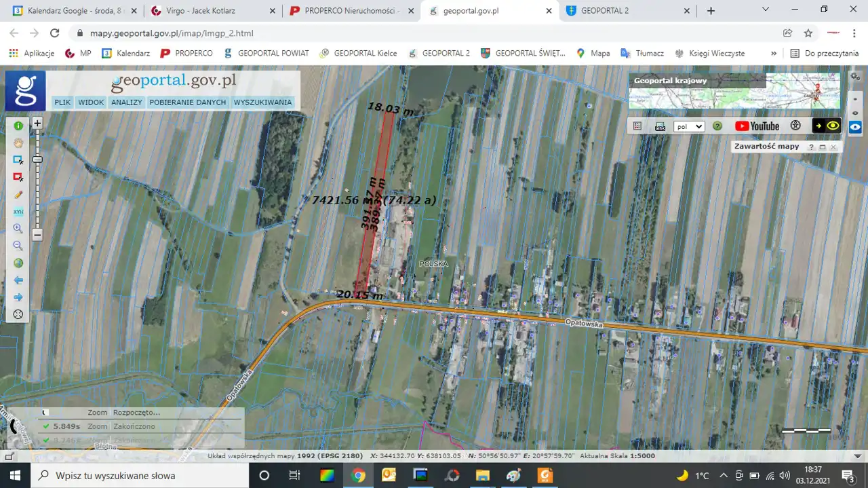The image size is (868, 488).
Task: Go to previous map view arrow
Action: [18, 280]
